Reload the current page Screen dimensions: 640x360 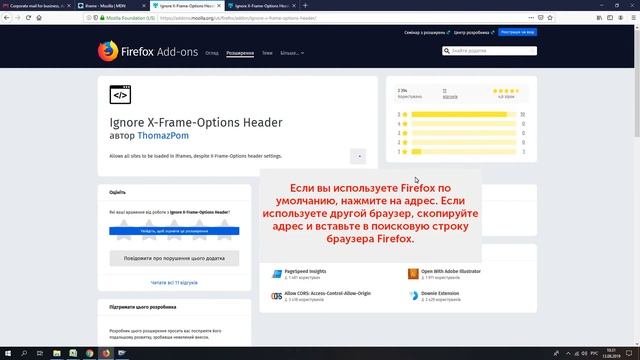pos(28,18)
